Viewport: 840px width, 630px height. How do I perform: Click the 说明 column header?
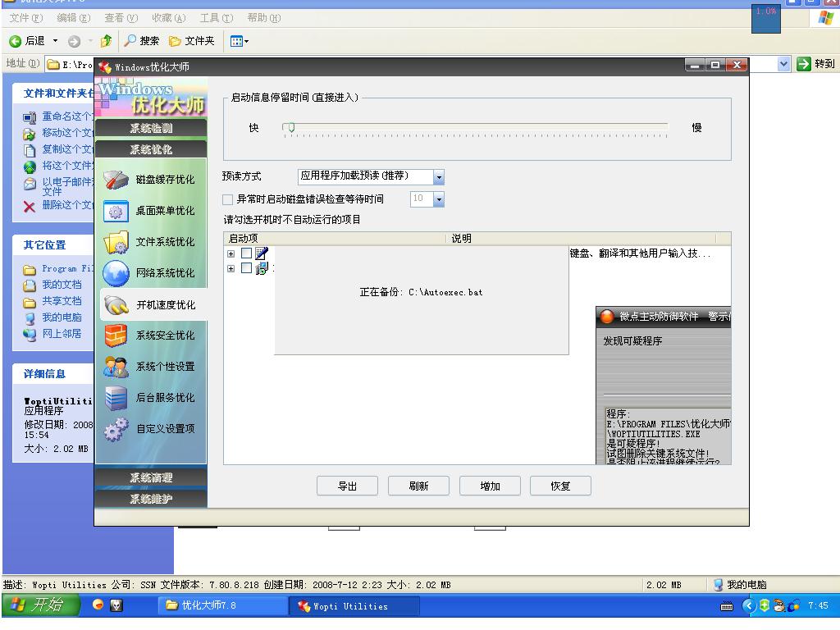(582, 239)
